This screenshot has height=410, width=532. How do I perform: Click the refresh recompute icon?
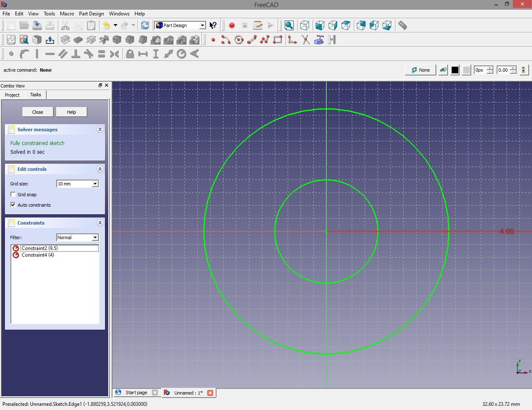point(145,25)
